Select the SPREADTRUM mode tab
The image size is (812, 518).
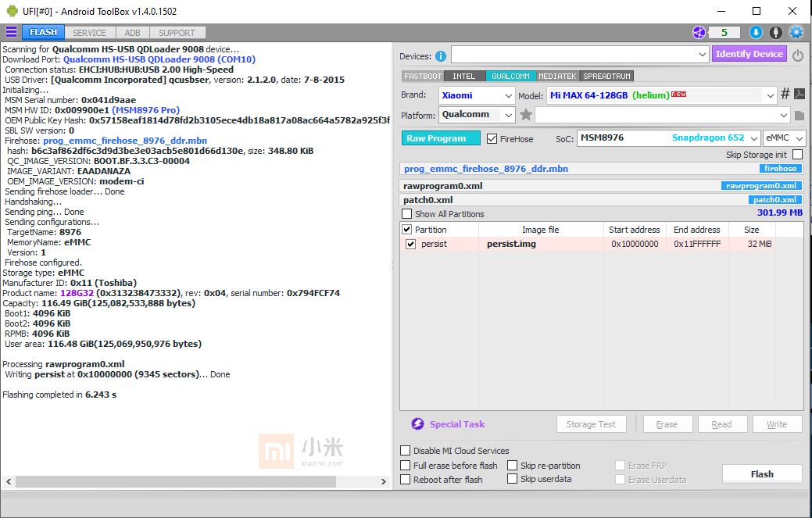(607, 76)
